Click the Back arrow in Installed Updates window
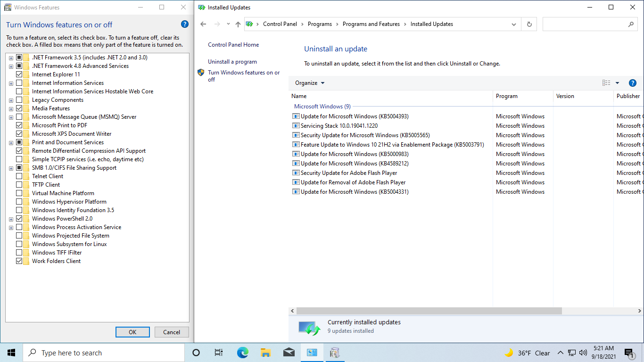The width and height of the screenshot is (644, 362). pyautogui.click(x=203, y=24)
